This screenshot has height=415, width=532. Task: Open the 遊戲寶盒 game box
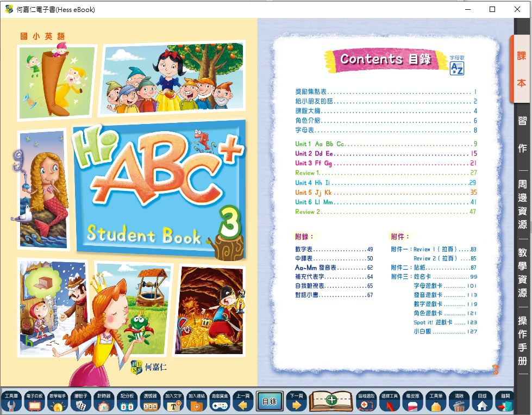tap(220, 401)
